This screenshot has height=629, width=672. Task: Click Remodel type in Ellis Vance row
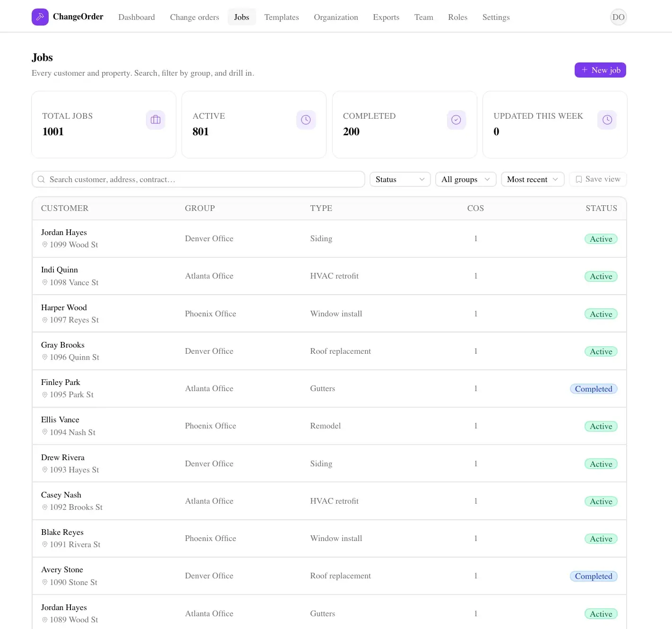(x=326, y=426)
